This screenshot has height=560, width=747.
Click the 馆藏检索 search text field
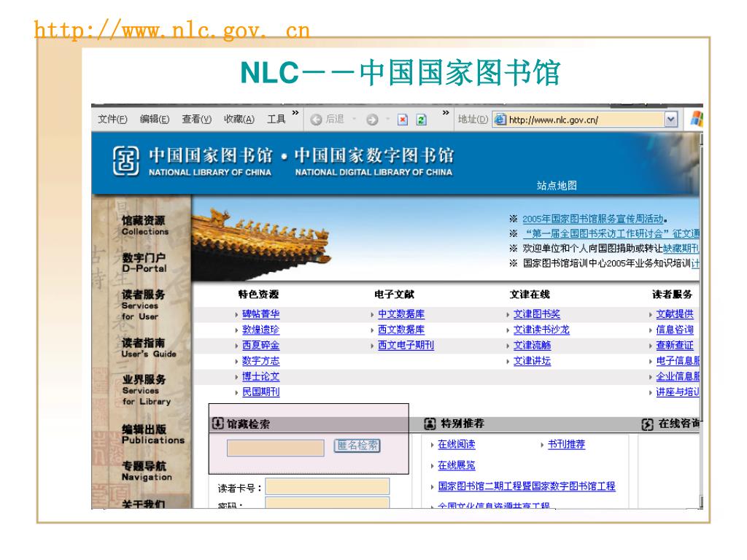[275, 448]
